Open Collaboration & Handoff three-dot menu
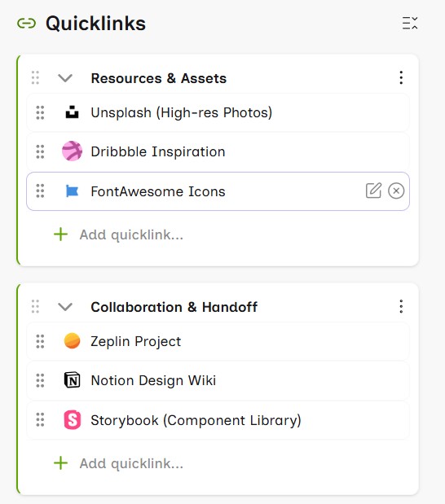Viewport: 445px width, 504px height. click(401, 306)
